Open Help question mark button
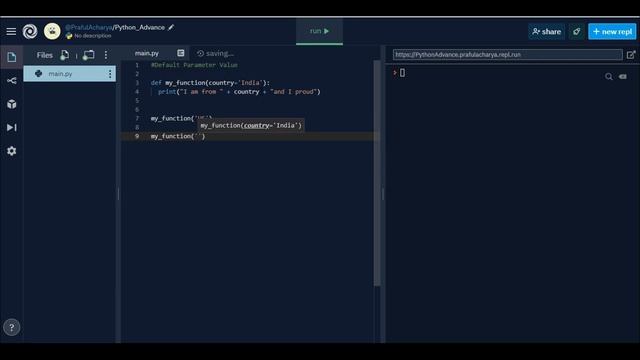This screenshot has width=640, height=360. click(11, 327)
